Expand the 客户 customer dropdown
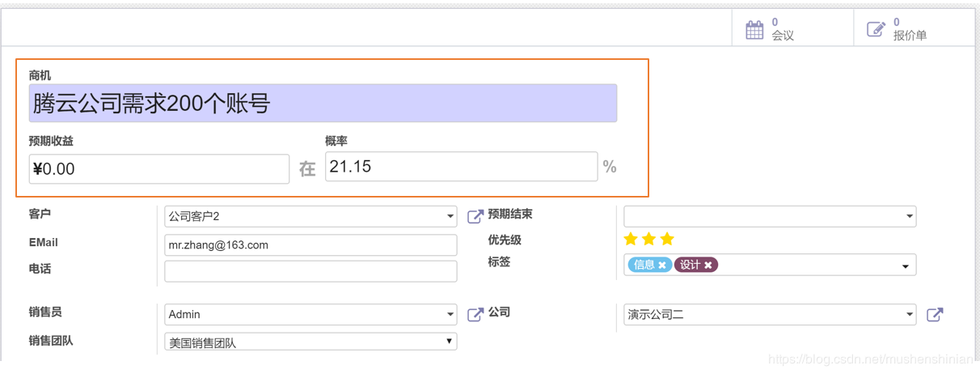Screen dimensions: 980x374 tap(450, 217)
